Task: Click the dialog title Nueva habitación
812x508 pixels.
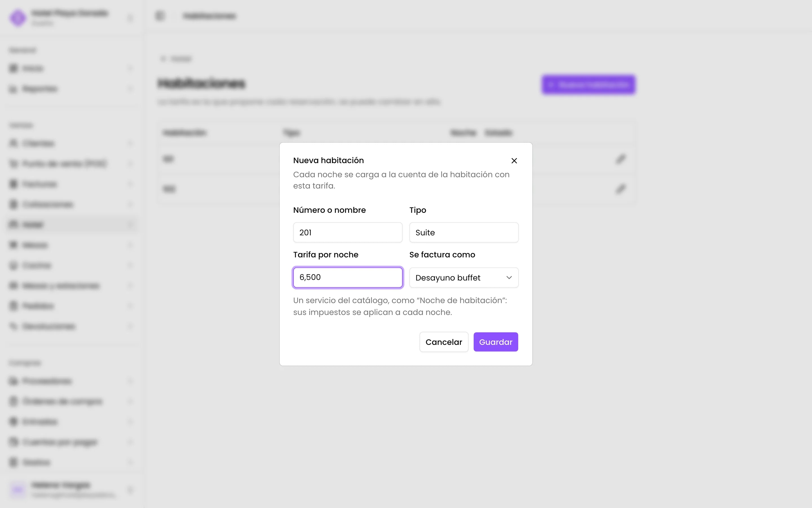Action: point(328,161)
